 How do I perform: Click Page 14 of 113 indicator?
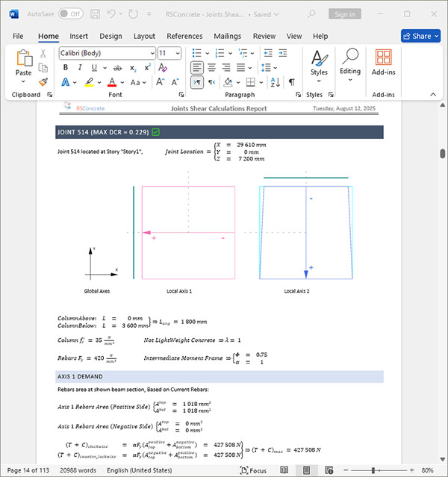click(28, 470)
